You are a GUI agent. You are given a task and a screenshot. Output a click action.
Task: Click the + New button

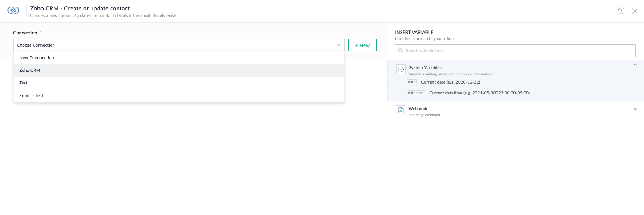(x=362, y=45)
